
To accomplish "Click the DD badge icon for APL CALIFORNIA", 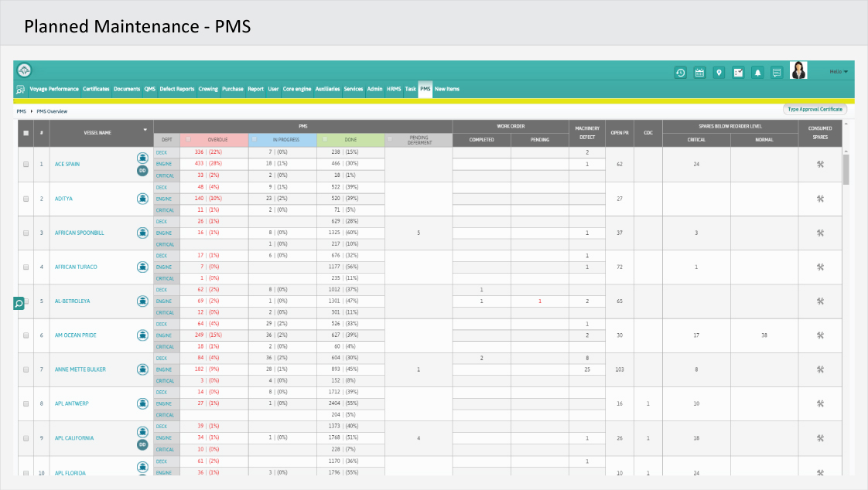I will (x=142, y=444).
